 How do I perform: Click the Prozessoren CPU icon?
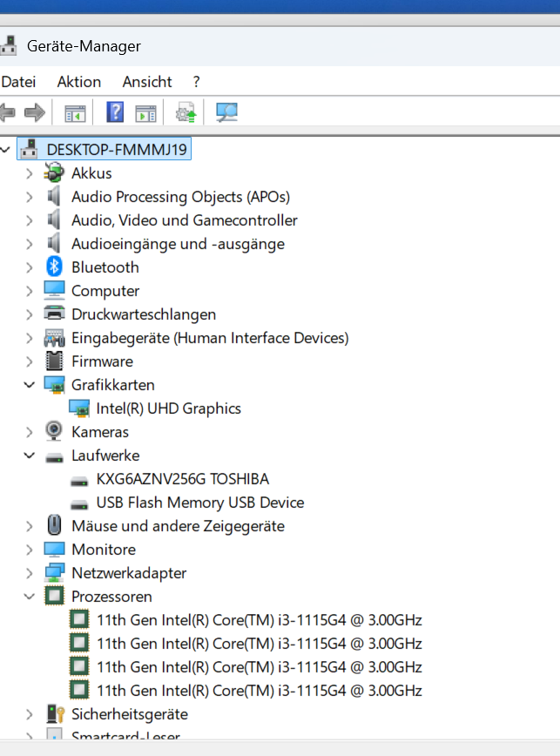click(x=54, y=596)
